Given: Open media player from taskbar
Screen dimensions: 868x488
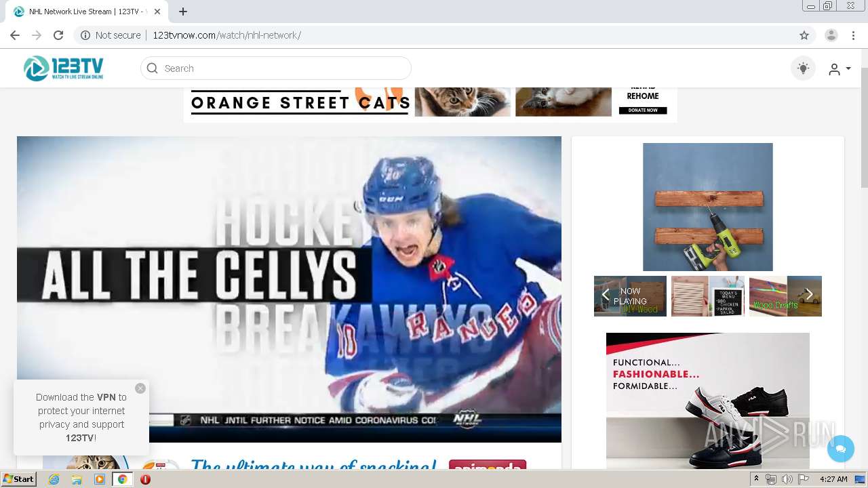Looking at the screenshot, I should tap(100, 479).
